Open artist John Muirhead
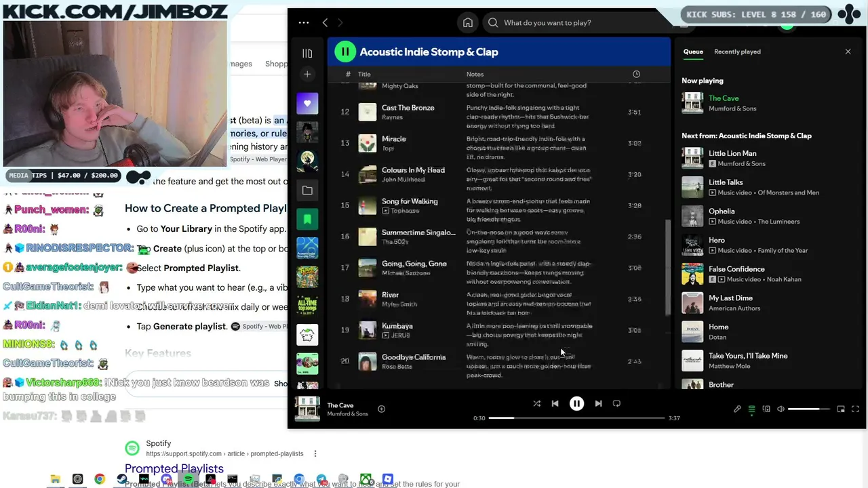The height and width of the screenshot is (488, 868). point(403,180)
